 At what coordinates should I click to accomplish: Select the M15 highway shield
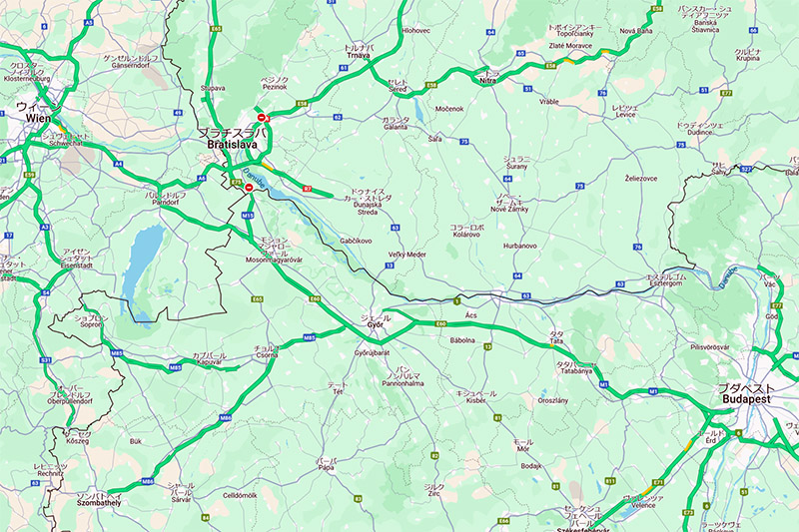(248, 216)
